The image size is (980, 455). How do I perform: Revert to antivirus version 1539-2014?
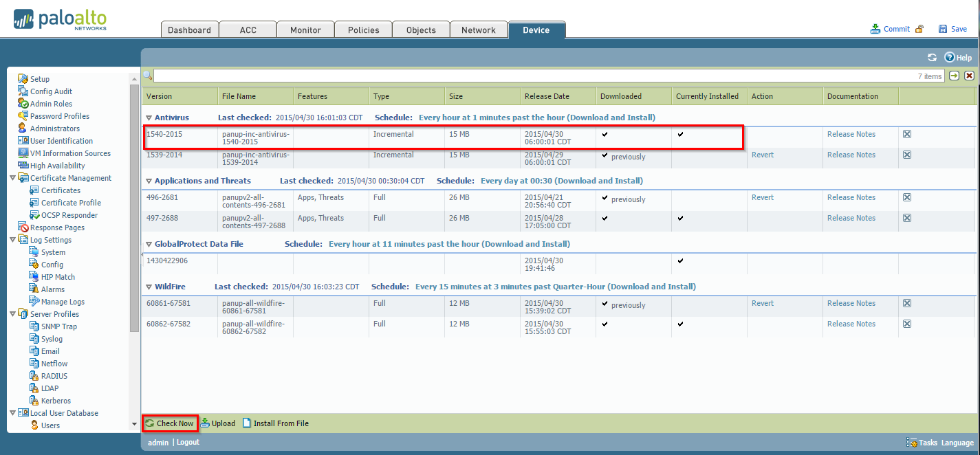pos(762,155)
